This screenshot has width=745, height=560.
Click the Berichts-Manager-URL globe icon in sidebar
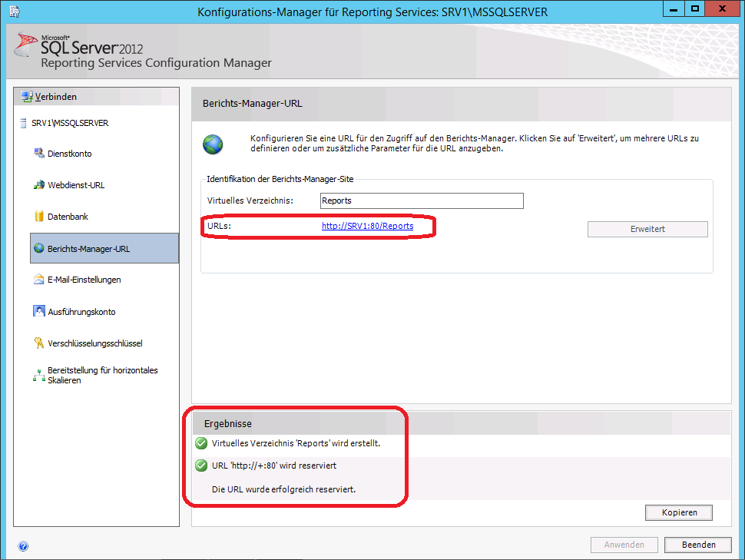[39, 248]
